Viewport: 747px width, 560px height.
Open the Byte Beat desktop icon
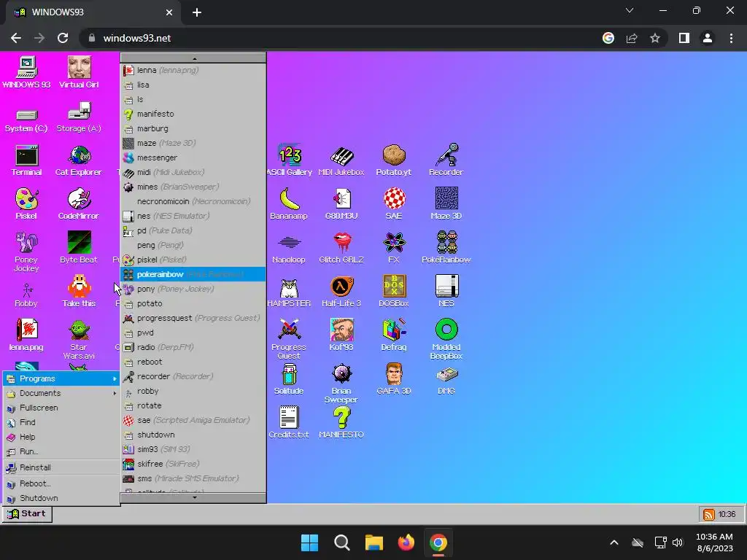(x=79, y=248)
